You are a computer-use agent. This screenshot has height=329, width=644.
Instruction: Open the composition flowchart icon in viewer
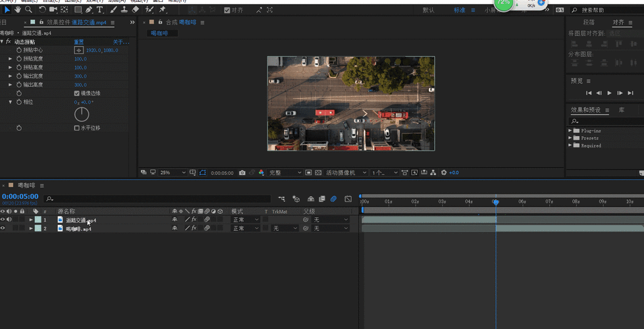coord(433,172)
